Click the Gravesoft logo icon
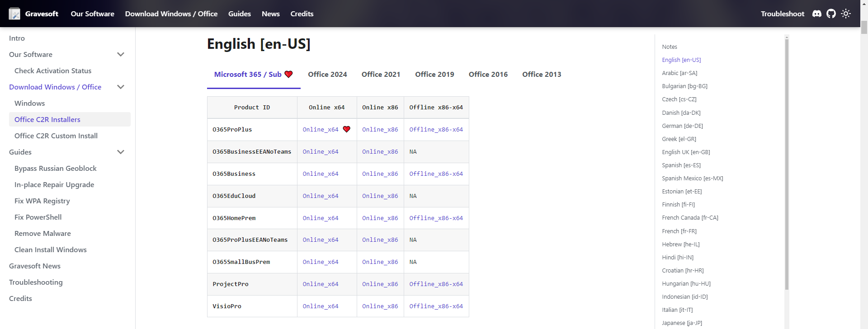Screen dimensions: 868x329 (x=14, y=14)
